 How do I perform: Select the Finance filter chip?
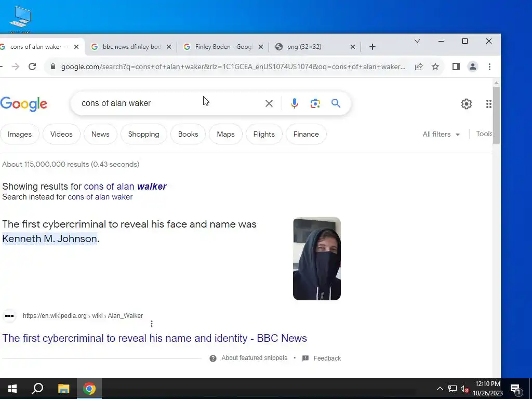pos(306,135)
